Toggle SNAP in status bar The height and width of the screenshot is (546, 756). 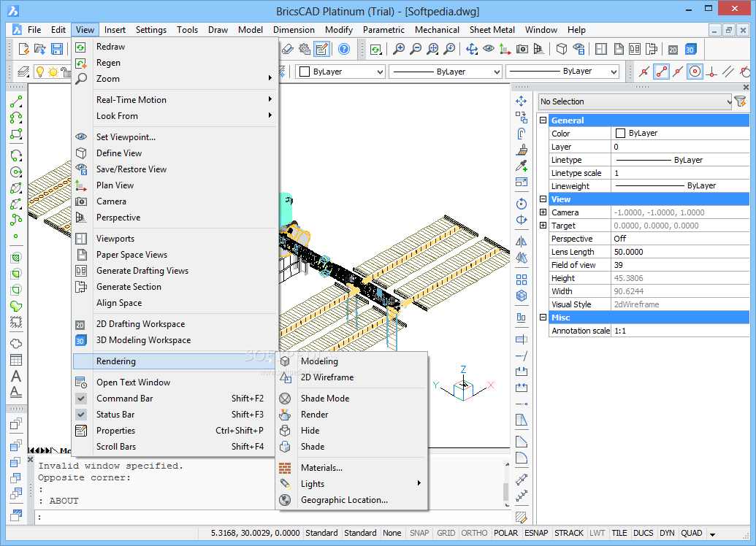(x=419, y=533)
